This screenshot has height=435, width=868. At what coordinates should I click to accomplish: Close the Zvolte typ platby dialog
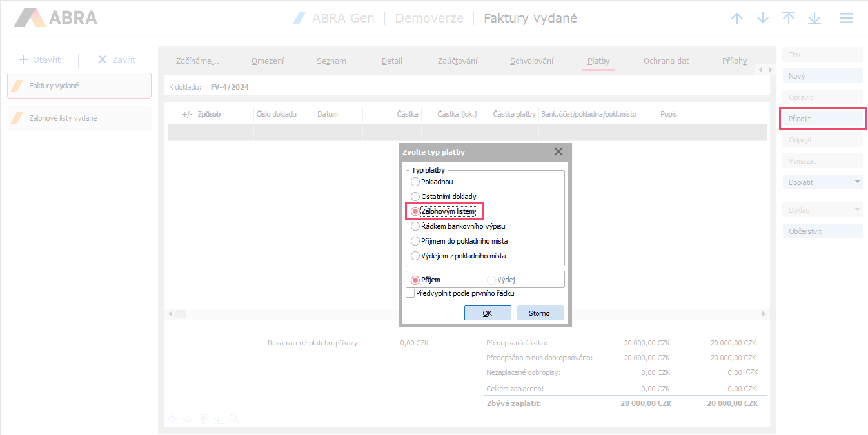(558, 152)
